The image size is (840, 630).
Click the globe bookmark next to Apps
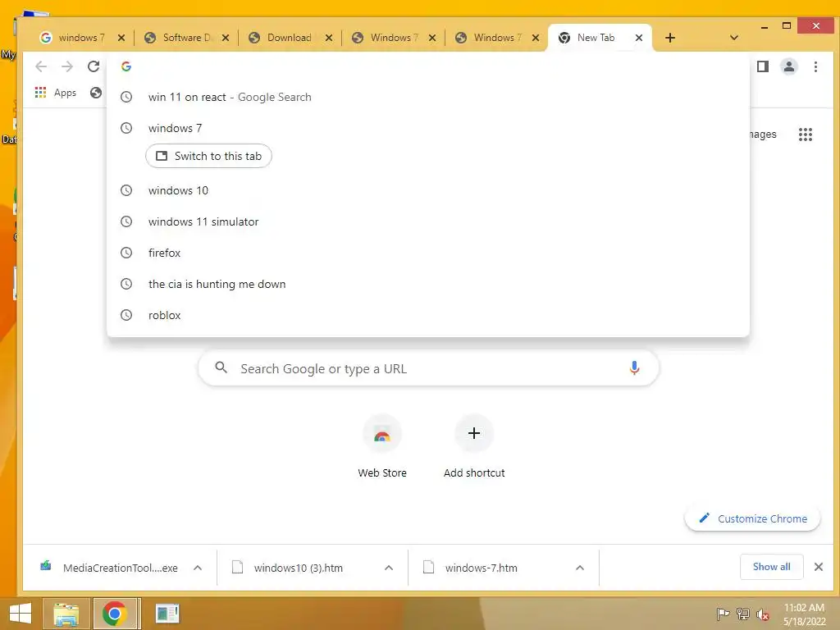click(96, 93)
